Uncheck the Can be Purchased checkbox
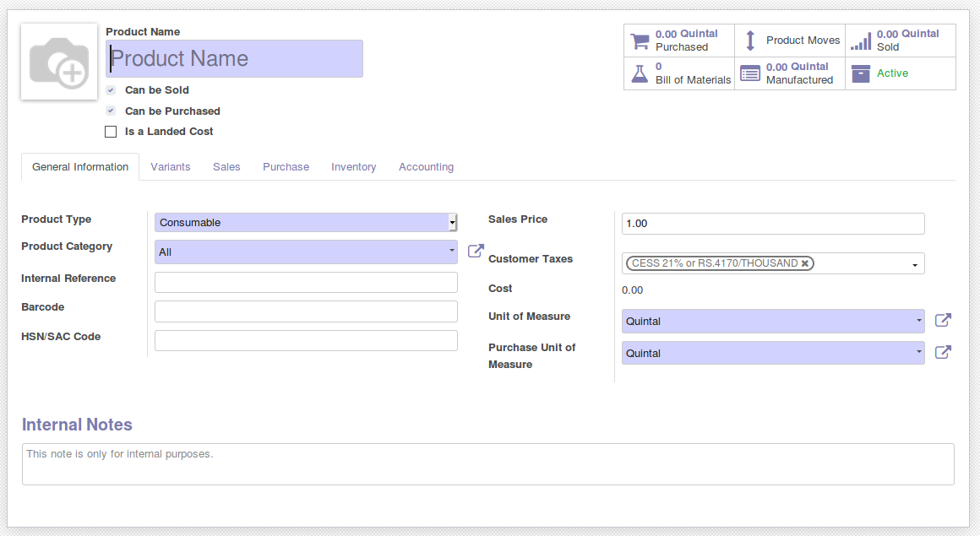Image resolution: width=980 pixels, height=536 pixels. 111,111
